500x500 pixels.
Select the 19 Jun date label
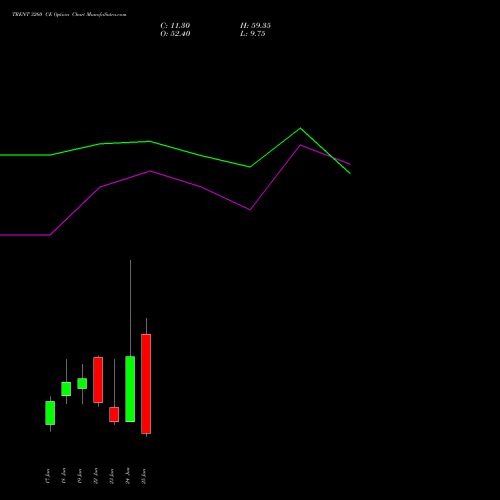click(80, 476)
